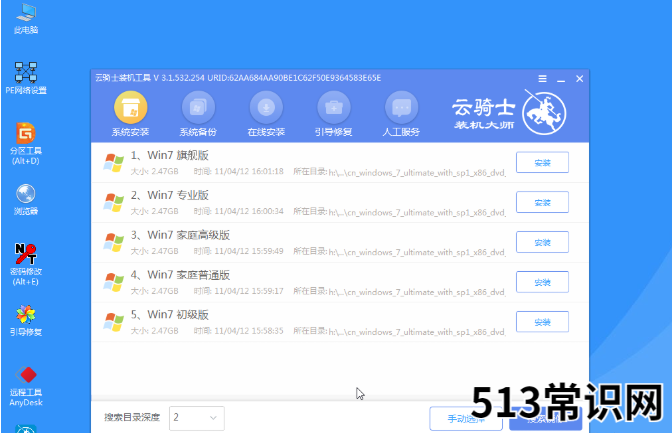Image resolution: width=672 pixels, height=433 pixels.
Task: Open the hamburger menu in title bar
Action: (x=543, y=78)
